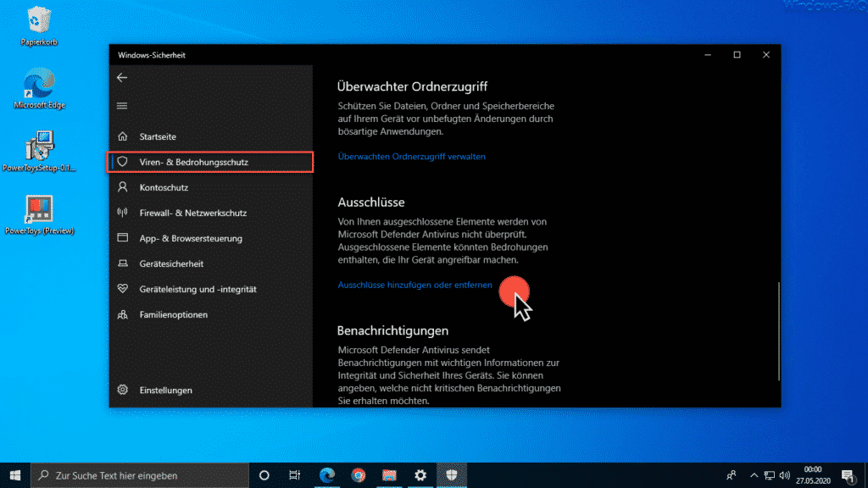Click the vertical scrollbar of Windows-Sicherheit

pos(778,331)
